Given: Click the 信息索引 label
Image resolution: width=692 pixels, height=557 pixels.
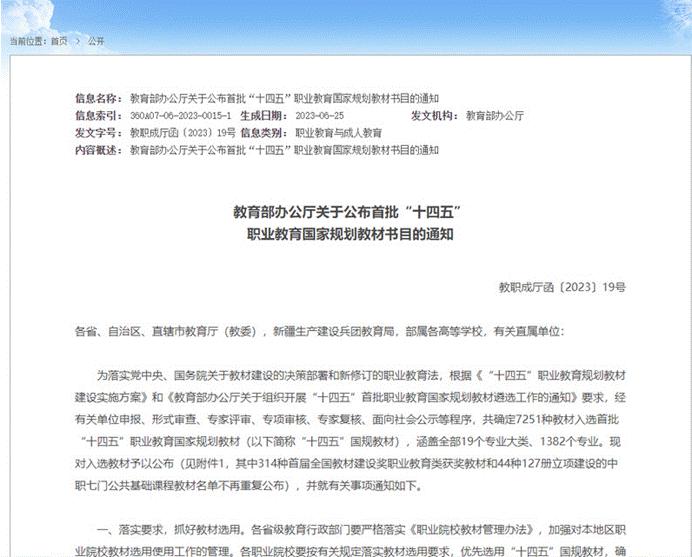Looking at the screenshot, I should pyautogui.click(x=98, y=116).
